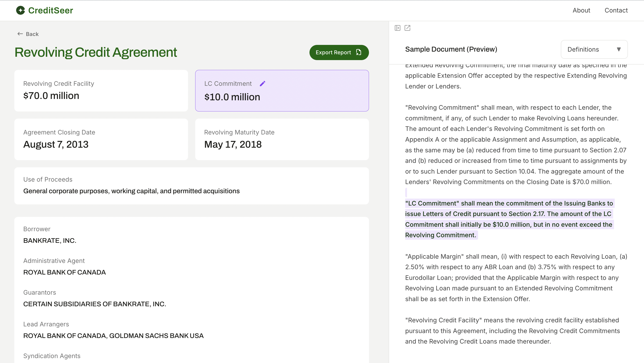Click the CreditSeer logo icon
This screenshot has width=644, height=363.
21,10
